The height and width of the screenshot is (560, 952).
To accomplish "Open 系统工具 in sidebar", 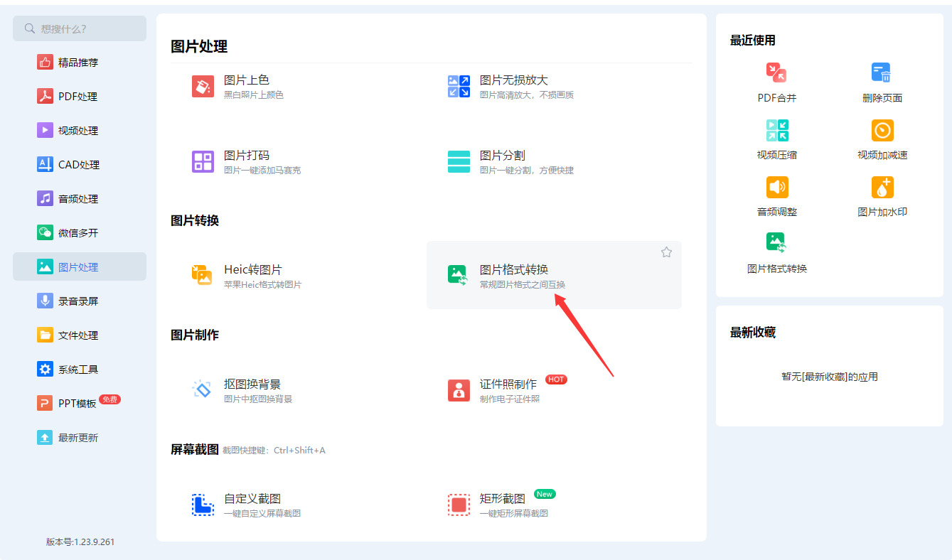I will point(80,370).
